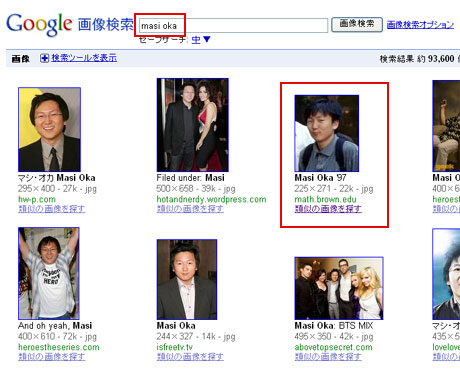
Task: Click the 500×658 - 39k - jpg text
Action: coord(196,189)
